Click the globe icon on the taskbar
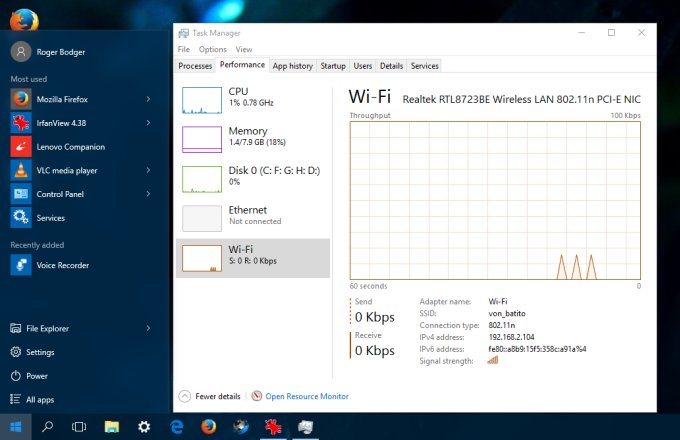 click(x=241, y=427)
